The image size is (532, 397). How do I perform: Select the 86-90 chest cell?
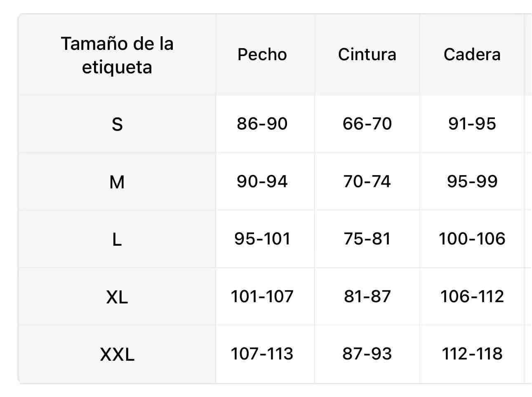click(262, 124)
